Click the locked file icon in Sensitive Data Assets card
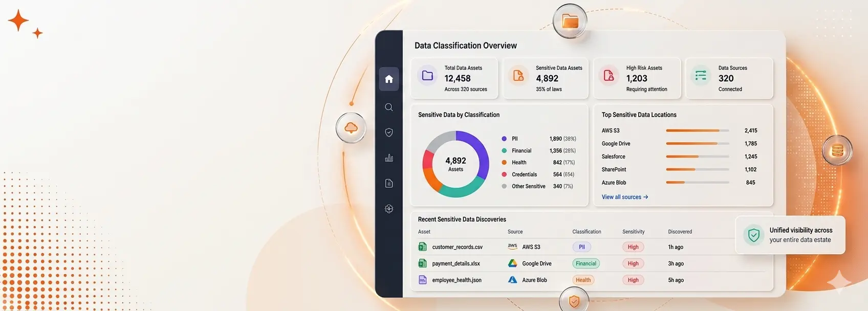The image size is (868, 311). click(x=518, y=76)
